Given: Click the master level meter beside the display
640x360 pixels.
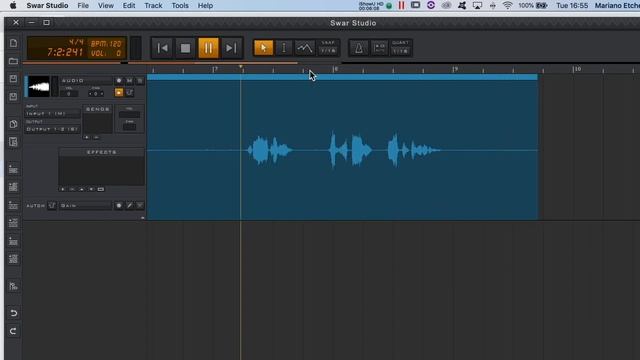Looking at the screenshot, I should pos(136,48).
